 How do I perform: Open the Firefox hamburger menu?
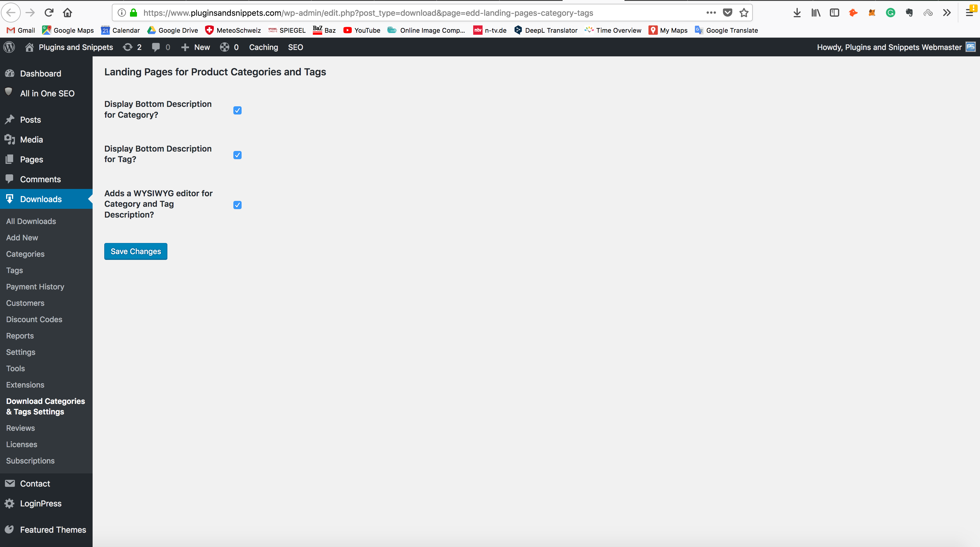pyautogui.click(x=969, y=13)
